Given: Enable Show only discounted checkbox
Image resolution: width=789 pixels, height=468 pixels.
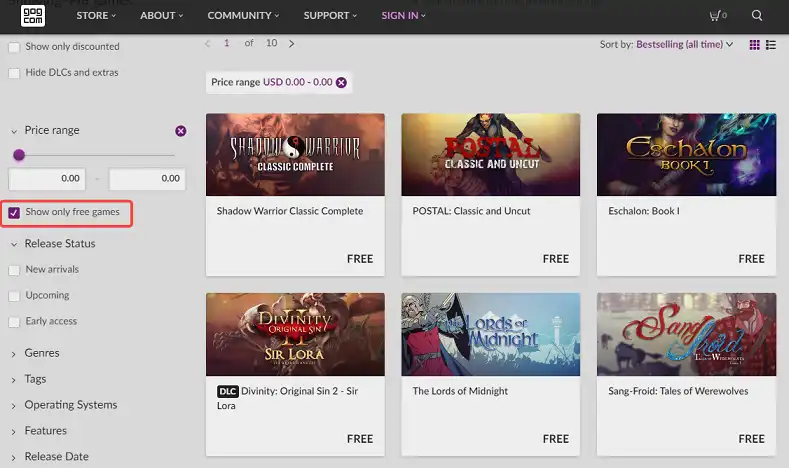Looking at the screenshot, I should (14, 47).
